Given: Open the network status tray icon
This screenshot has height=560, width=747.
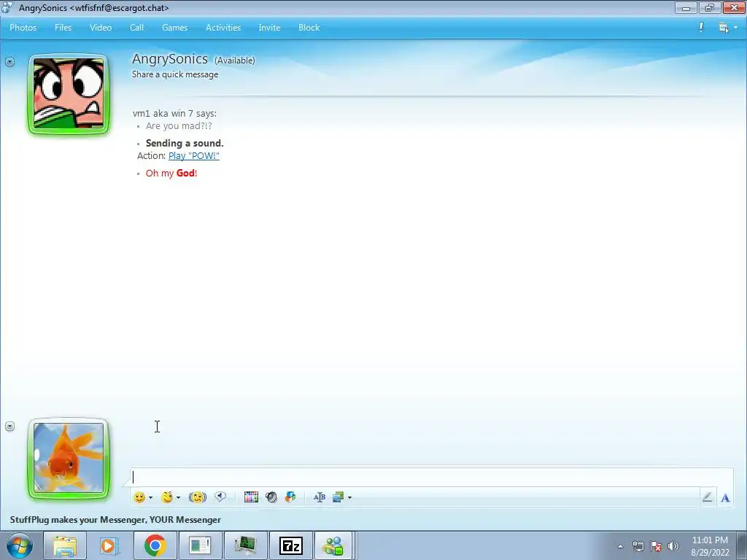Looking at the screenshot, I should click(638, 546).
